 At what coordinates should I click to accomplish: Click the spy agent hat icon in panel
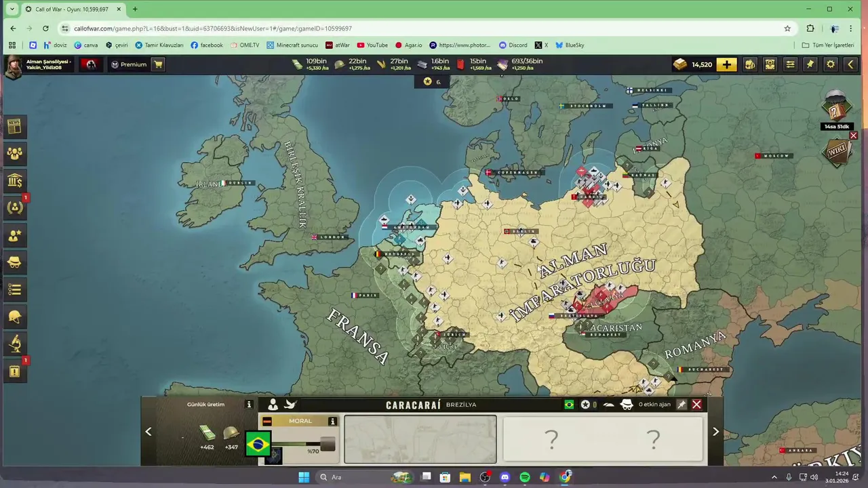[627, 405]
